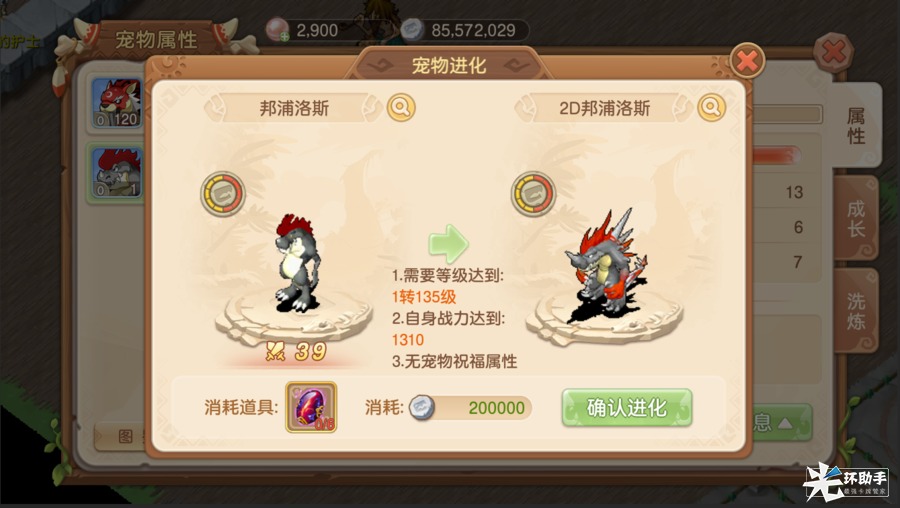Click attribute badge beside left pet
The height and width of the screenshot is (508, 900).
pos(223,193)
